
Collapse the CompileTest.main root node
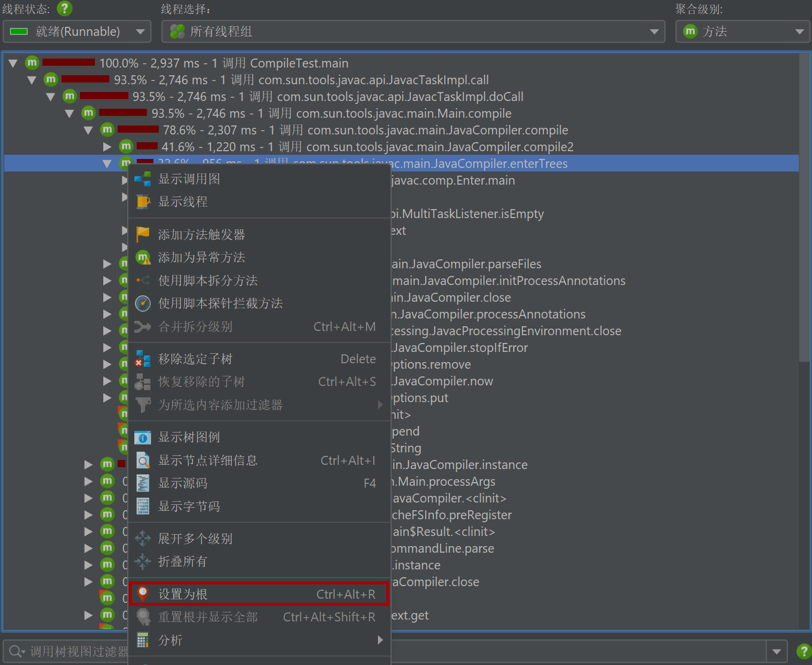coord(13,63)
